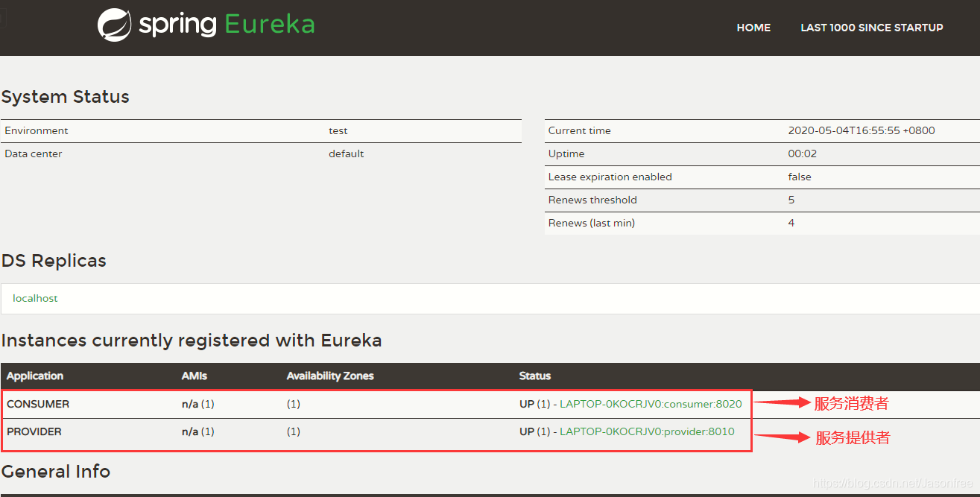Click the AMIs column header
Image resolution: width=980 pixels, height=497 pixels.
point(195,376)
